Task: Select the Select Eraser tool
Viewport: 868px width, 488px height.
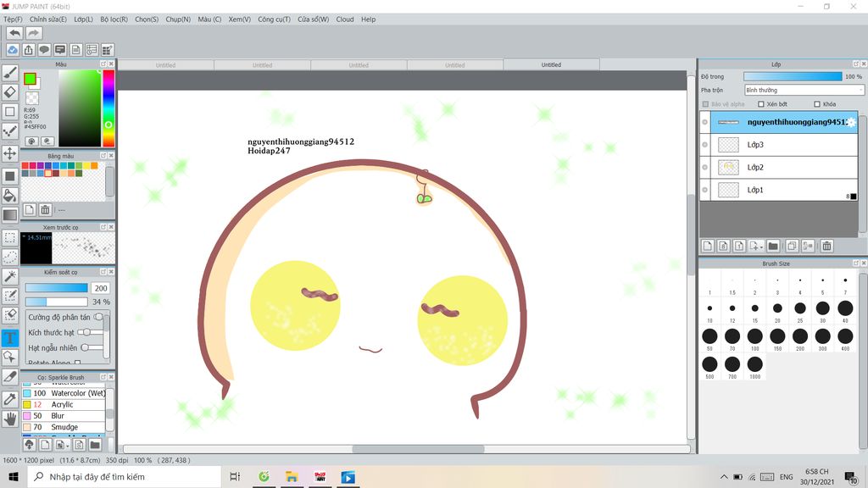Action: (x=10, y=315)
